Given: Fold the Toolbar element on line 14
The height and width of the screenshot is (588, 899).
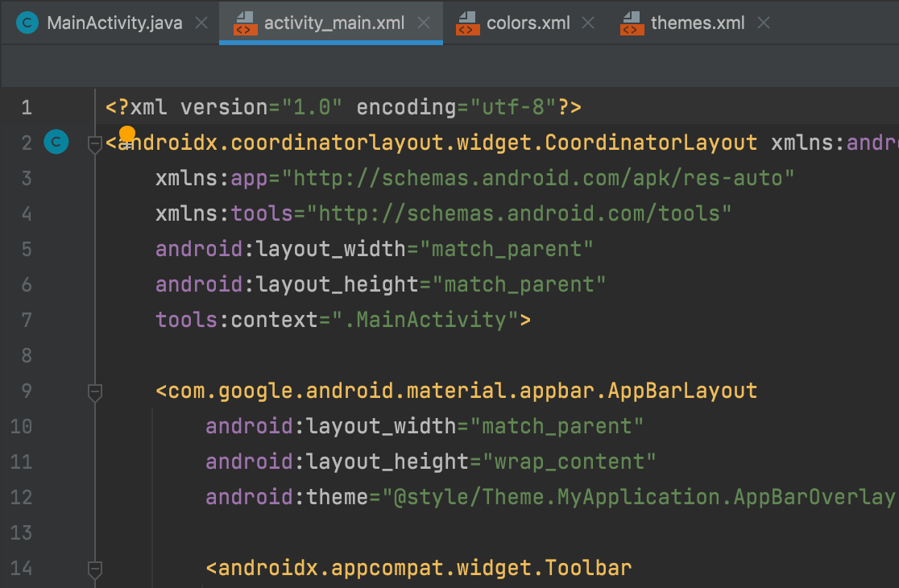Looking at the screenshot, I should 95,569.
